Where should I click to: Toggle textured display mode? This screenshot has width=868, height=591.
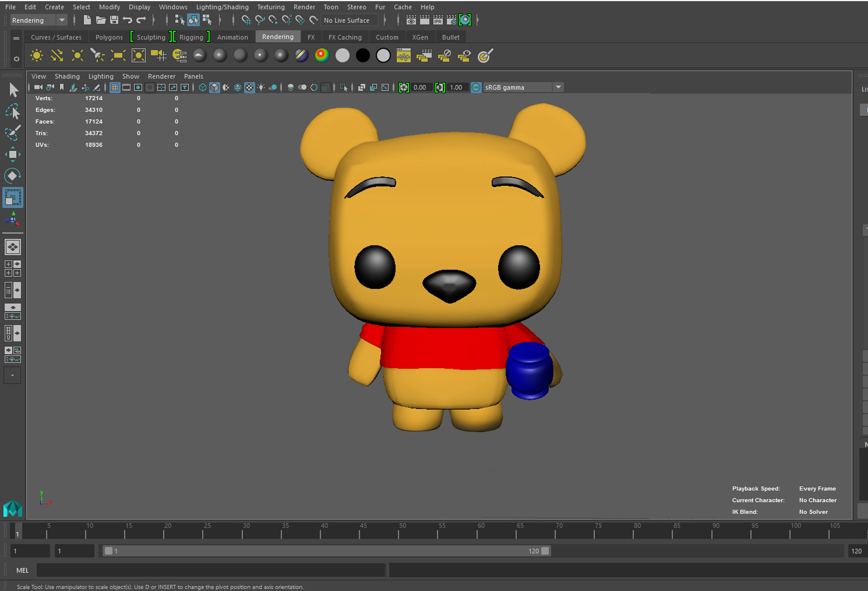[x=249, y=87]
